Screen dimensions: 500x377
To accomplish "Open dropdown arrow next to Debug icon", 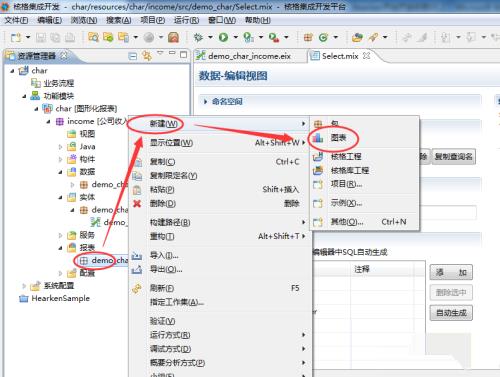I will coord(210,37).
